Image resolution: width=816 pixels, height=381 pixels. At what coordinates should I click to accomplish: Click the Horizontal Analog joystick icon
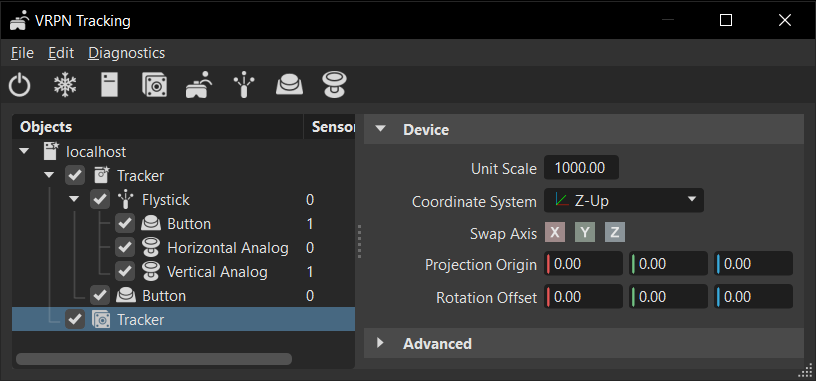pos(151,247)
